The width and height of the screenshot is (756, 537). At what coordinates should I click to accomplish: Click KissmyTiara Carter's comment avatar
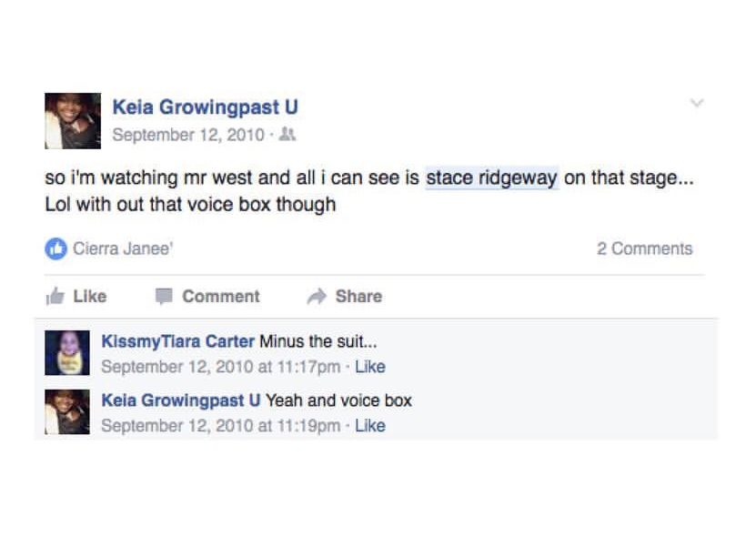(67, 353)
